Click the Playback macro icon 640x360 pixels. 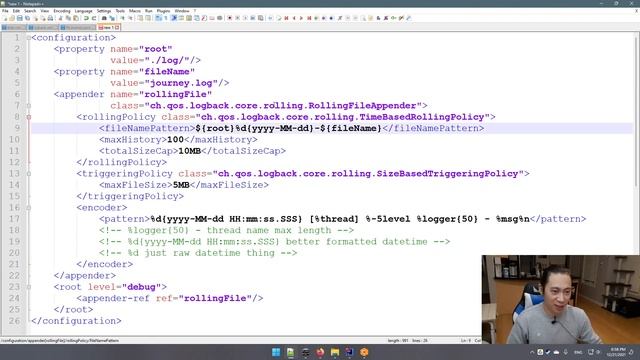[x=245, y=18]
